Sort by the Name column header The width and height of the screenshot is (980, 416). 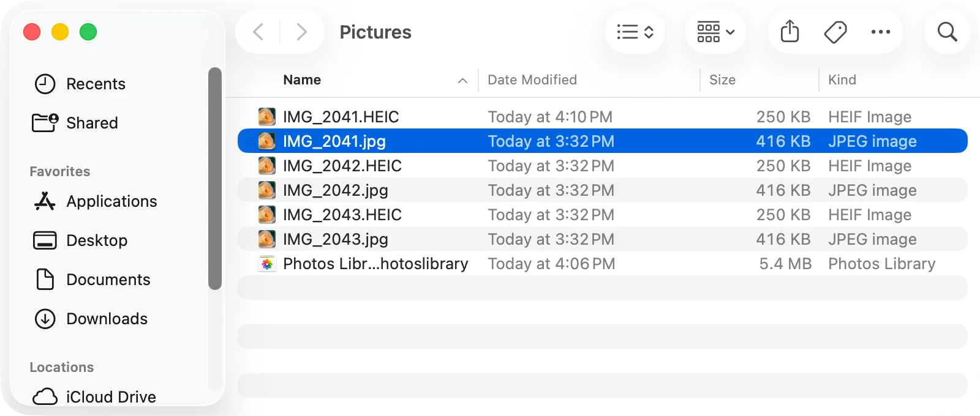[x=302, y=80]
